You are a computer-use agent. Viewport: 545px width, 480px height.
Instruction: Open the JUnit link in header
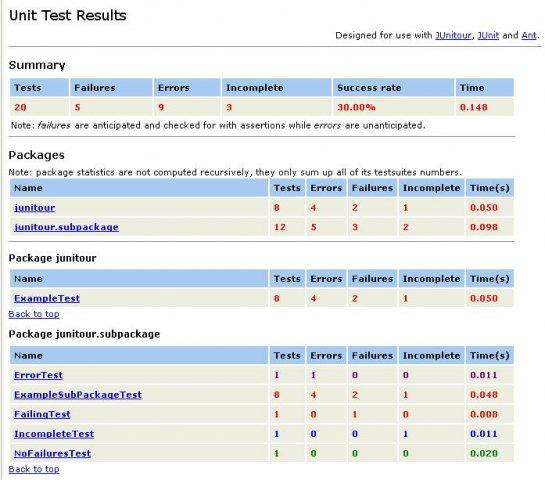tap(488, 35)
